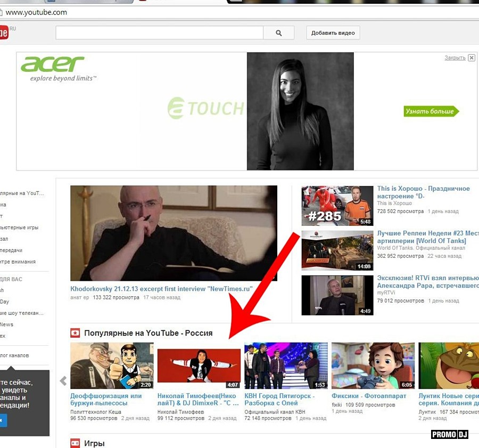The width and height of the screenshot is (479, 448).
Task: Click the search magnifier button
Action: [278, 32]
